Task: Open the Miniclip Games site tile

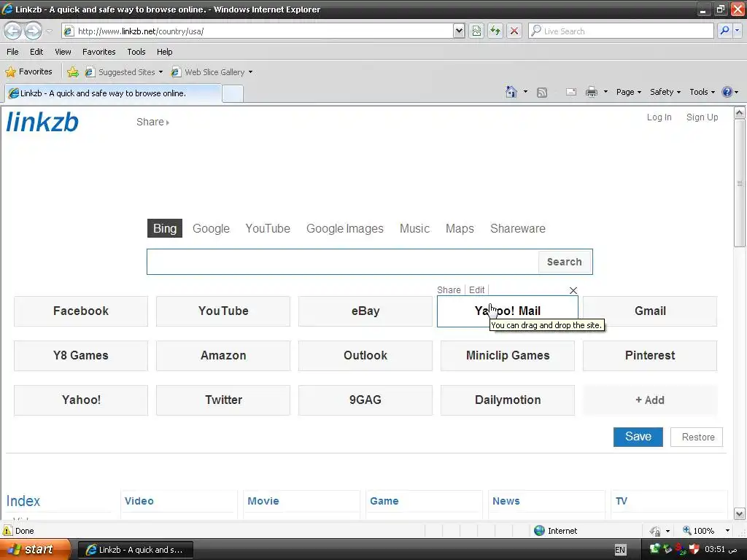Action: point(508,356)
